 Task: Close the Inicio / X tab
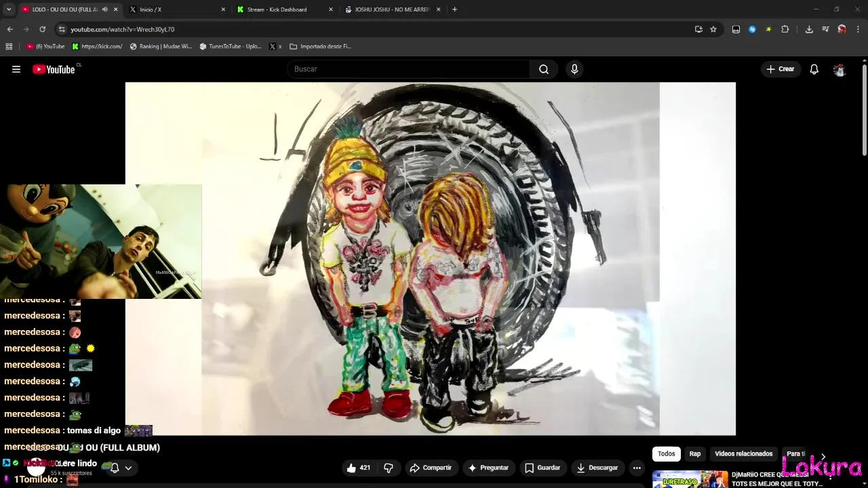[x=223, y=9]
